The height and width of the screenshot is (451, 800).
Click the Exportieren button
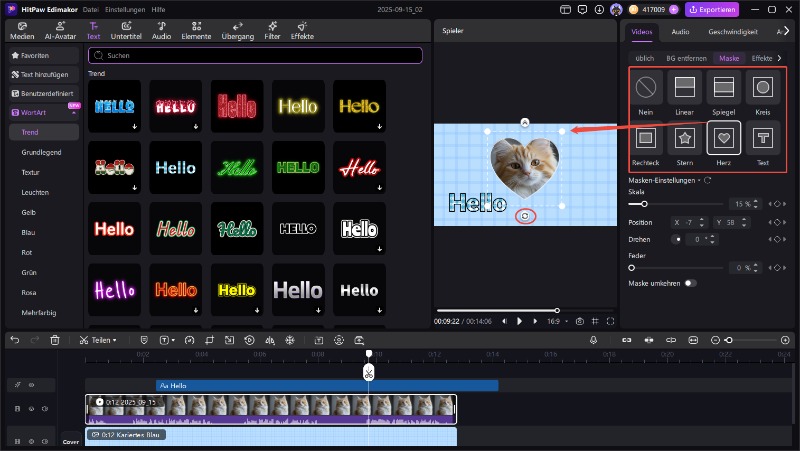(x=711, y=9)
